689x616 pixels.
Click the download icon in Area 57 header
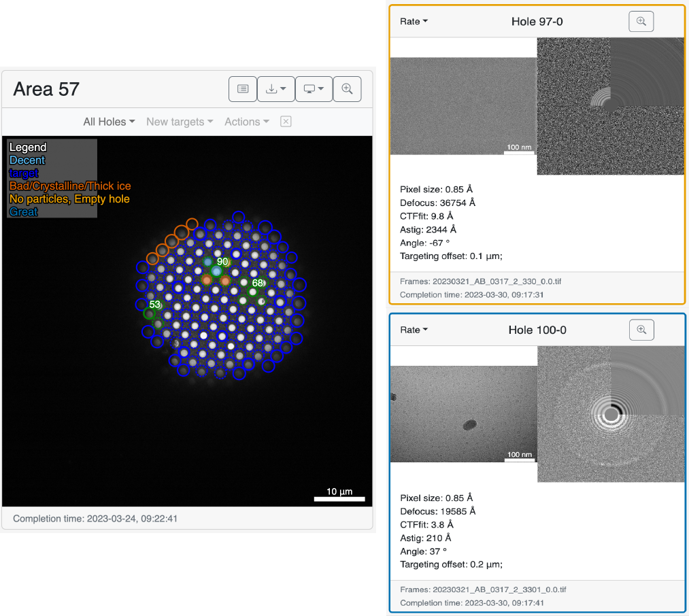point(272,88)
